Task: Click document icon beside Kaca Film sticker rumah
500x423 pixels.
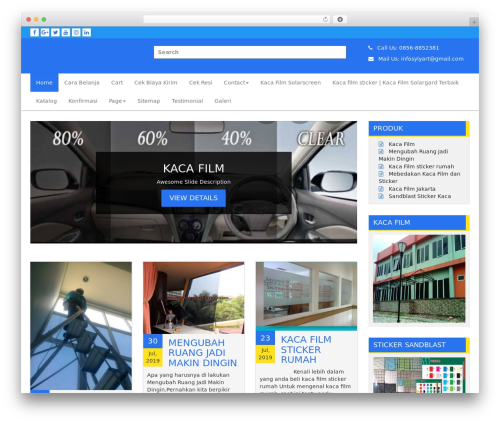Action: pyautogui.click(x=381, y=166)
